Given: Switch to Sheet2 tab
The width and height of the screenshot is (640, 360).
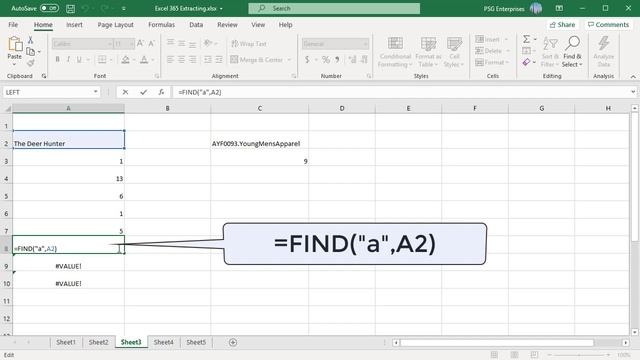Looking at the screenshot, I should click(x=98, y=342).
